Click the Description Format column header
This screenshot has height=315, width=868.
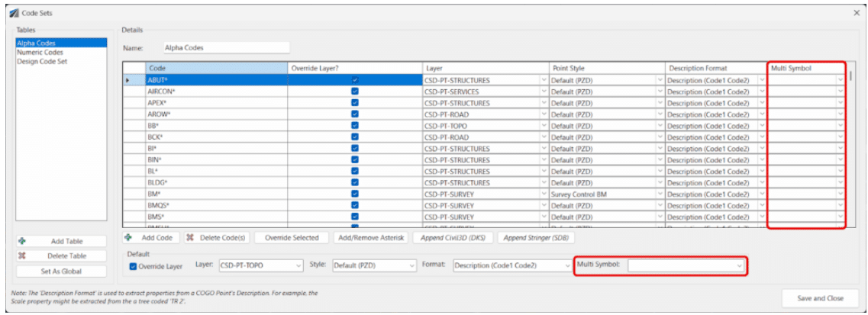click(716, 68)
